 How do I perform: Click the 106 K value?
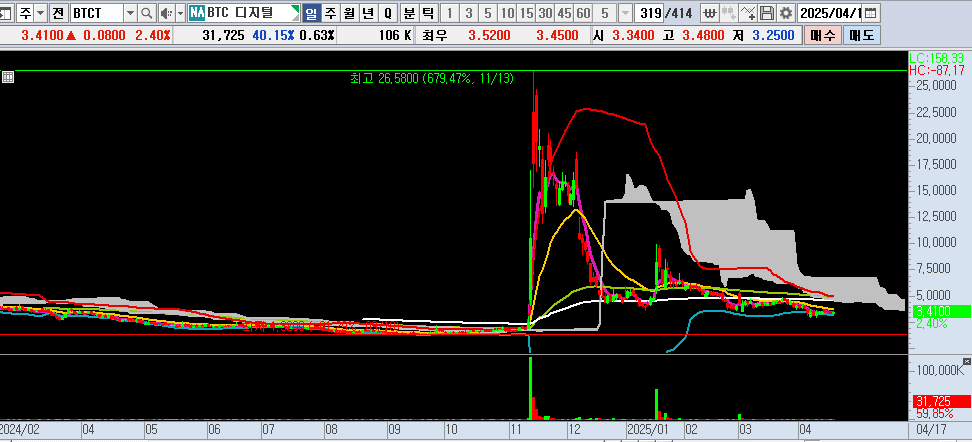[394, 35]
